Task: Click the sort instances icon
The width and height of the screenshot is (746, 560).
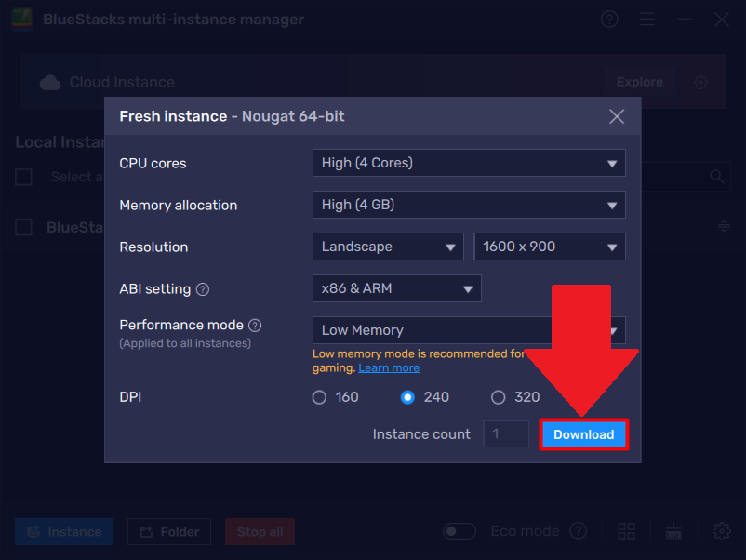Action: click(724, 226)
